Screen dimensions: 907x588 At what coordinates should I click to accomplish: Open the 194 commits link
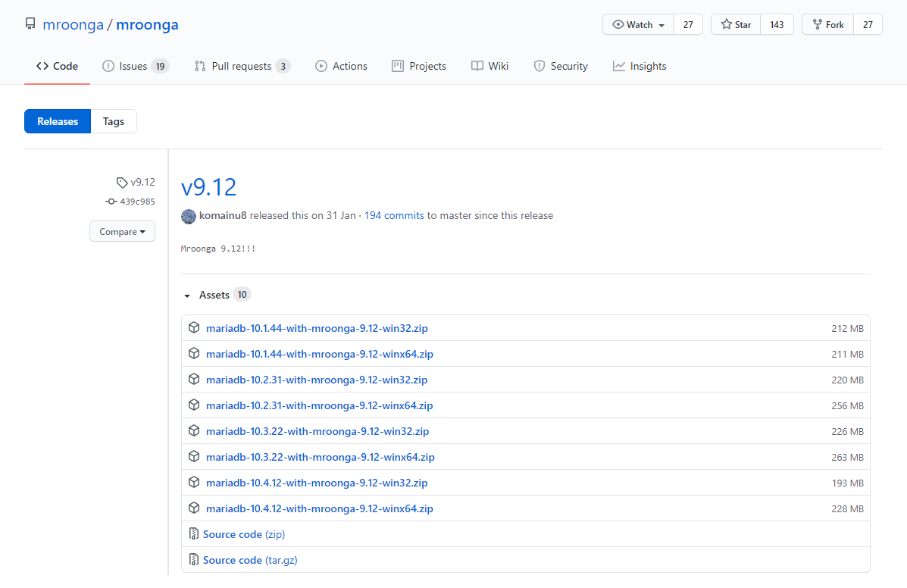click(x=393, y=216)
